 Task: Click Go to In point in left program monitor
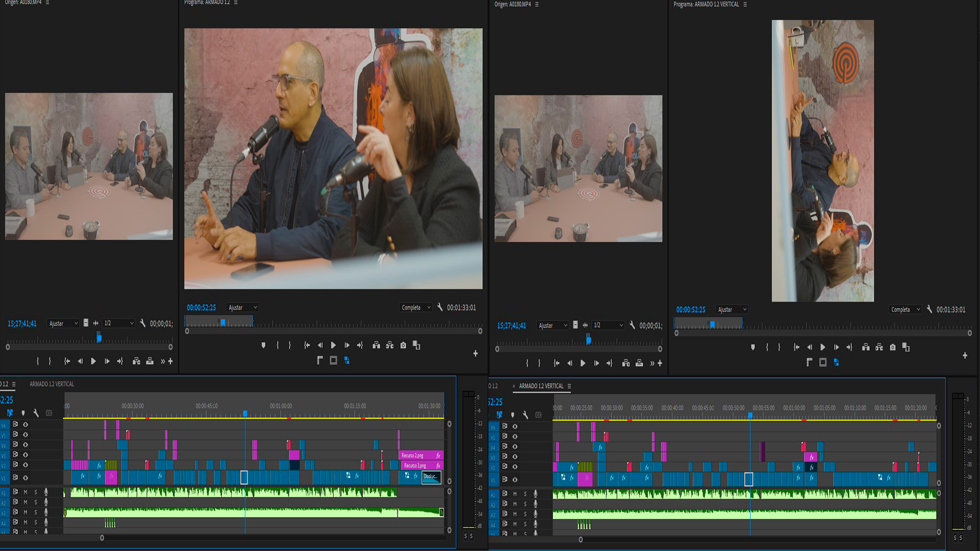pos(307,345)
